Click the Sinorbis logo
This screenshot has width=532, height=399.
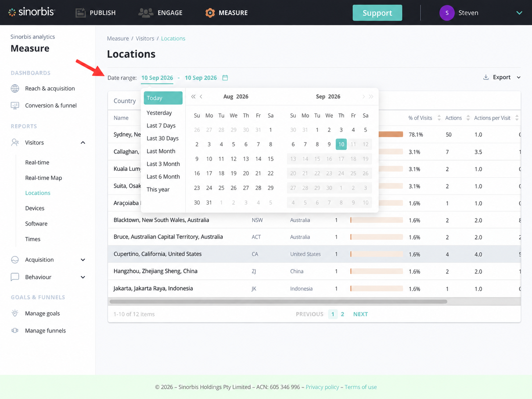click(32, 12)
